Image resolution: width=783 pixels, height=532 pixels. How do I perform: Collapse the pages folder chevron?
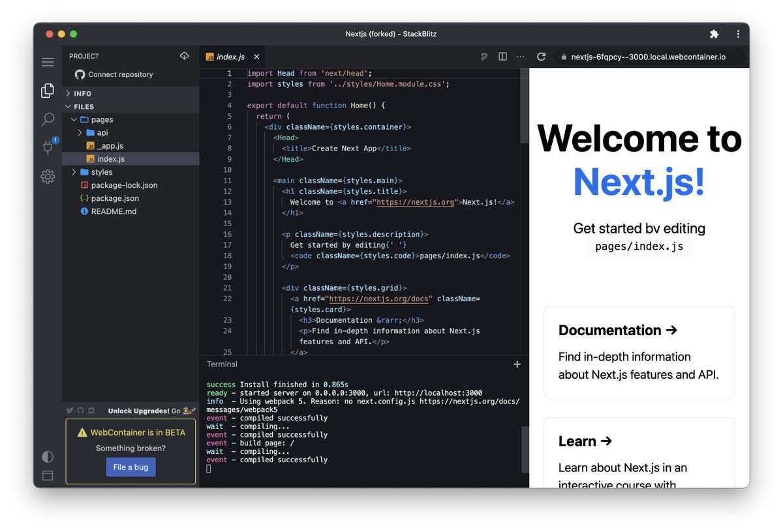(x=74, y=120)
